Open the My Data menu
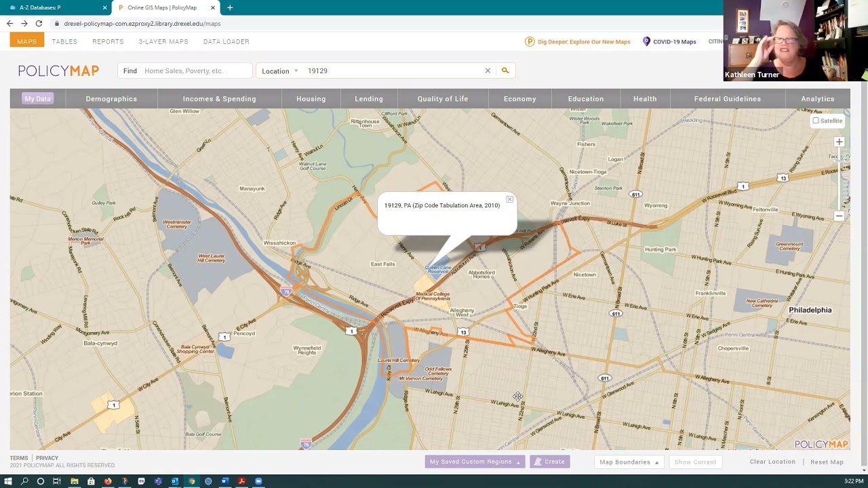 pyautogui.click(x=37, y=99)
